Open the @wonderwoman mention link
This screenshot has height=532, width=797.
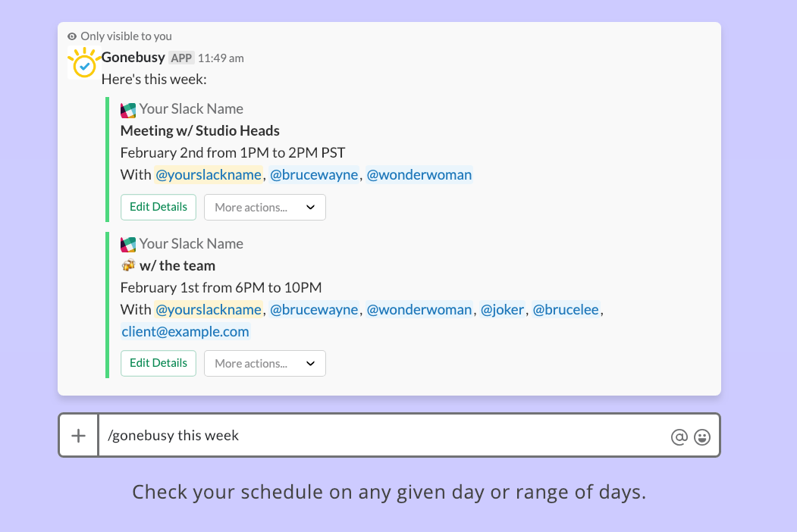pyautogui.click(x=419, y=174)
